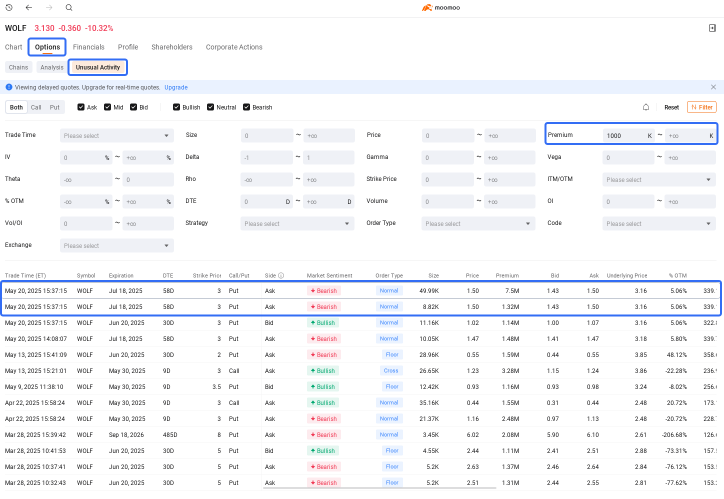Viewport: 724px width, 499px height.
Task: Uncheck the Bullish sentiment checkbox
Action: click(x=176, y=107)
